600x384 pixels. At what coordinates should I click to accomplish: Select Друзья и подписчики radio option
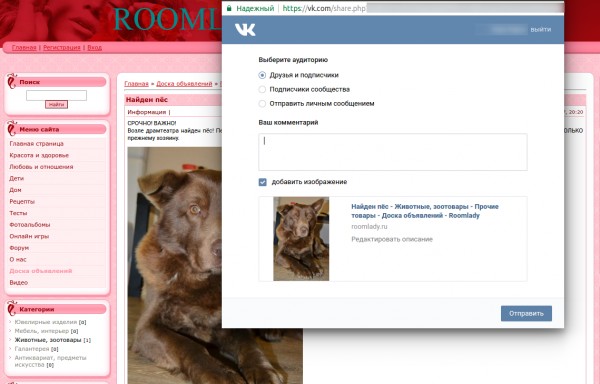[262, 75]
